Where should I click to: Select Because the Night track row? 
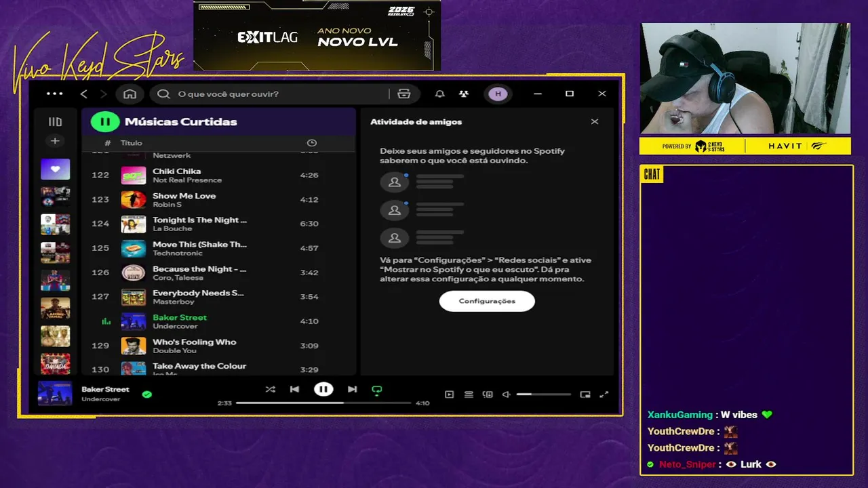[x=219, y=272]
